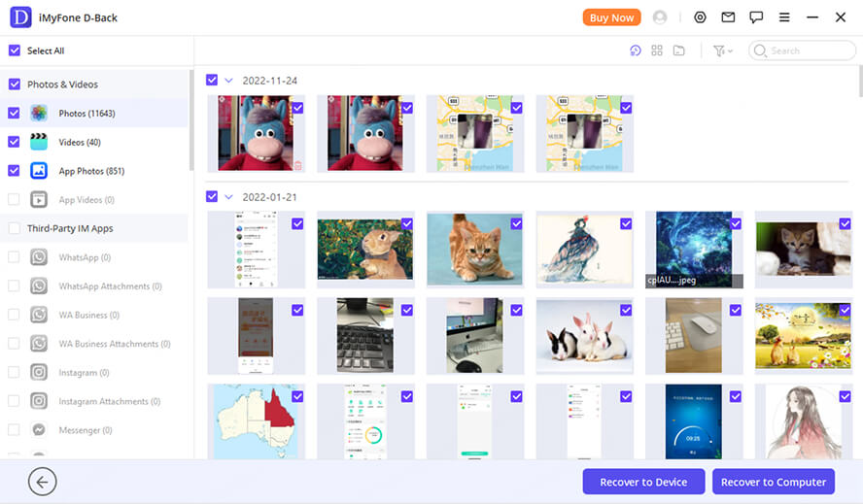The width and height of the screenshot is (863, 504).
Task: Collapse the 2022-11-24 group chevron
Action: [x=229, y=81]
